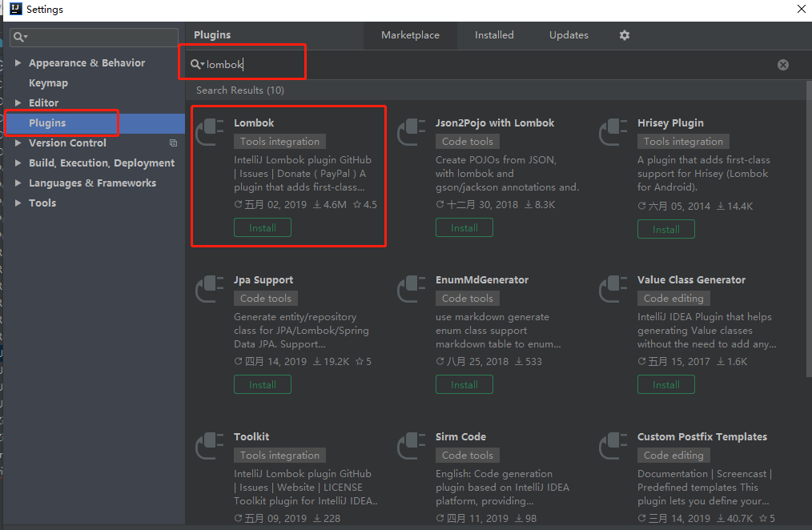
Task: Click Code tools tag under Jpa Support
Action: point(266,298)
